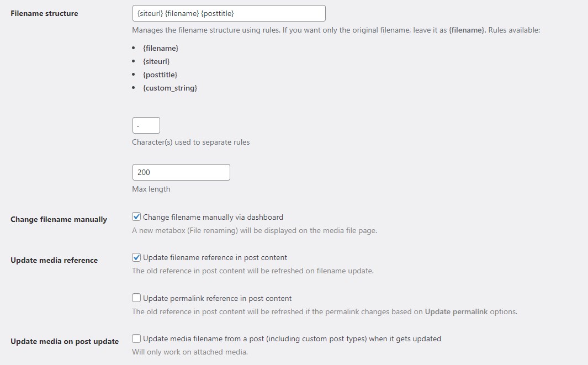Click the "Filename structure" row heading
The width and height of the screenshot is (588, 365).
44,13
